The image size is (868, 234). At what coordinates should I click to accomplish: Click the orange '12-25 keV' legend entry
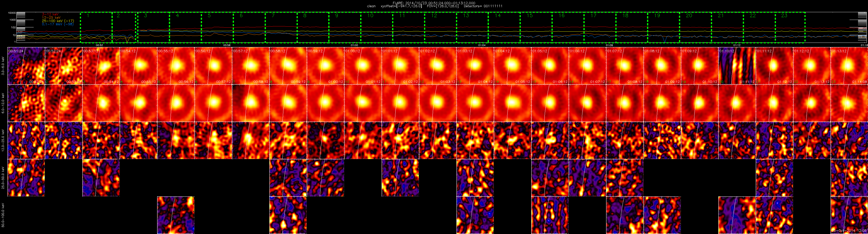51,17
